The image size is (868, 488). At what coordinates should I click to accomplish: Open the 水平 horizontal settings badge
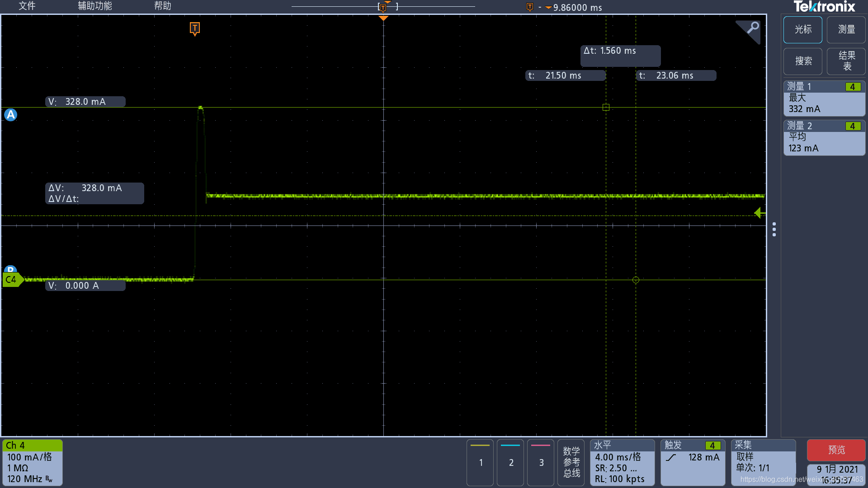(622, 462)
